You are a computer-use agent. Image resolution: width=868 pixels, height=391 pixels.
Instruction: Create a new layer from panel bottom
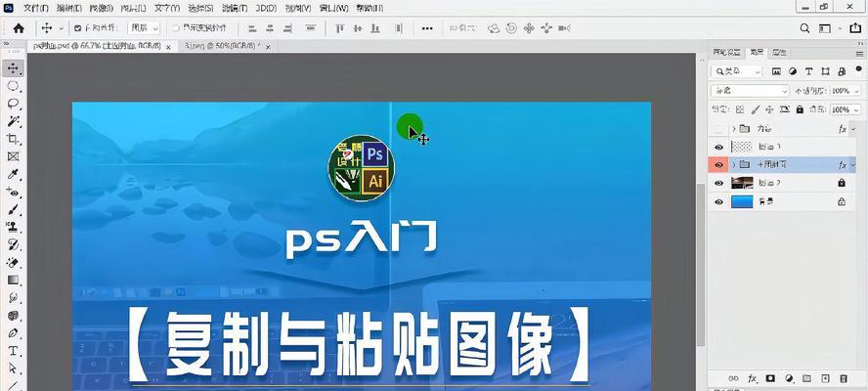[x=825, y=379]
